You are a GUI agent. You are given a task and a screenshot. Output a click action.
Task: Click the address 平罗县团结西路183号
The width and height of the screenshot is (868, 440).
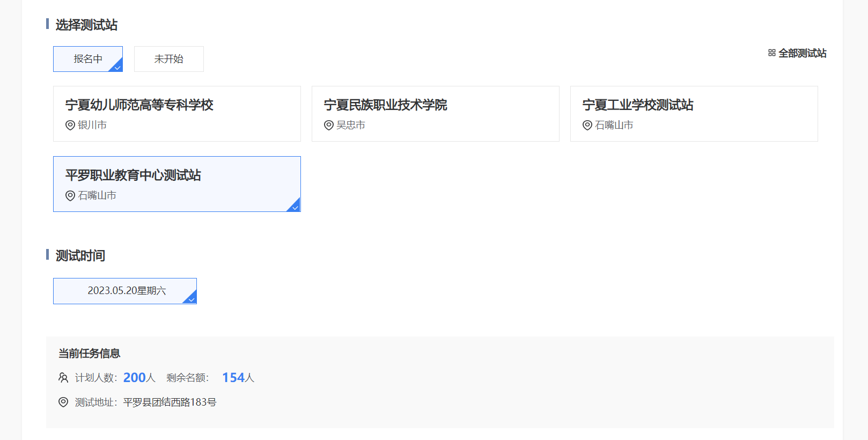(170, 402)
